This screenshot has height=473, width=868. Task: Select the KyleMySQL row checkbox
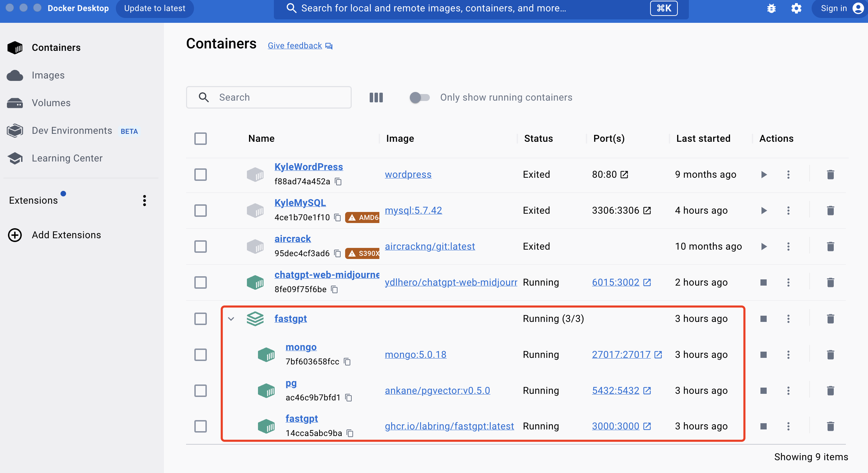pos(201,211)
